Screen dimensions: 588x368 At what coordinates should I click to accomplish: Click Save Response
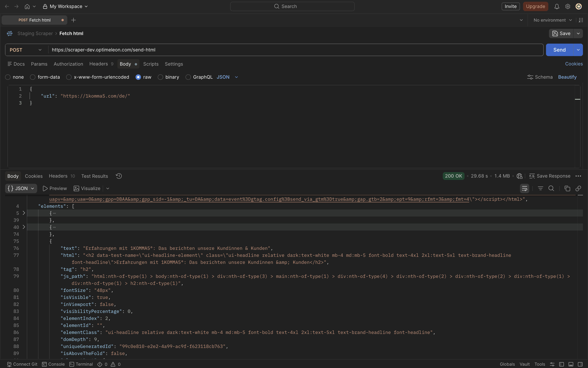pyautogui.click(x=550, y=176)
